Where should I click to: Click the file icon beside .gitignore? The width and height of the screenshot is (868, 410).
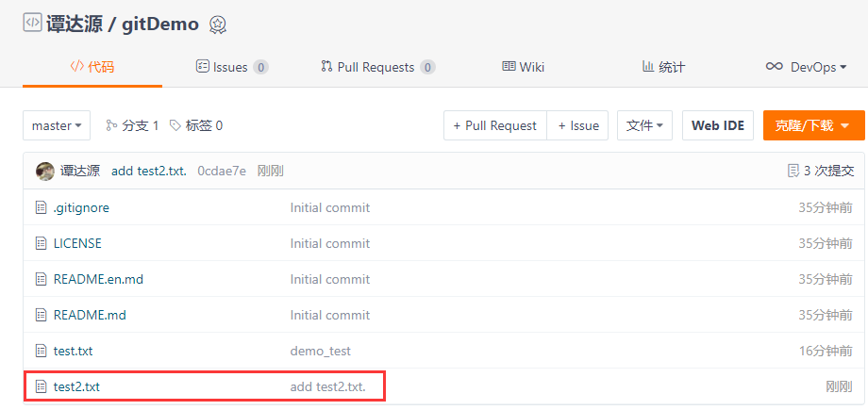click(x=41, y=208)
